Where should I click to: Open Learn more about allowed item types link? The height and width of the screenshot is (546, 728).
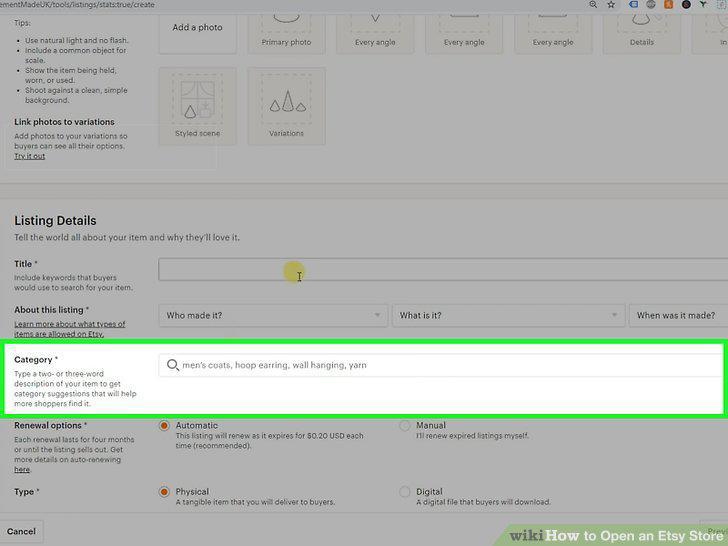click(70, 329)
